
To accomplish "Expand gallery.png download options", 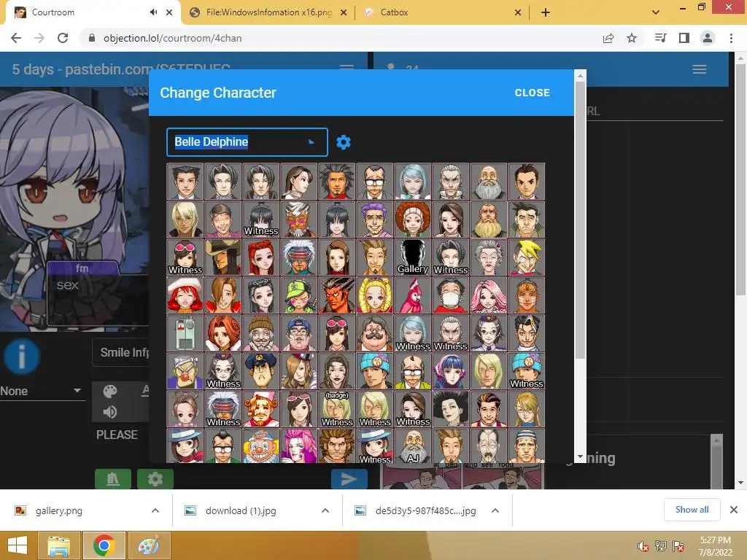I will pyautogui.click(x=155, y=510).
